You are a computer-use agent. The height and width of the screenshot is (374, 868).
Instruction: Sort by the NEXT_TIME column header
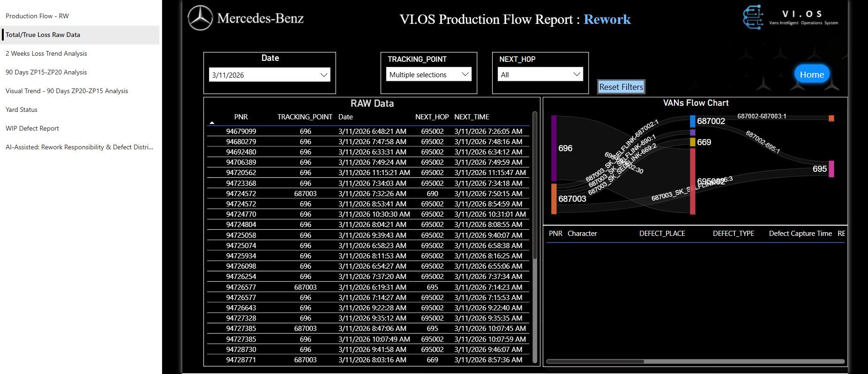coord(471,117)
